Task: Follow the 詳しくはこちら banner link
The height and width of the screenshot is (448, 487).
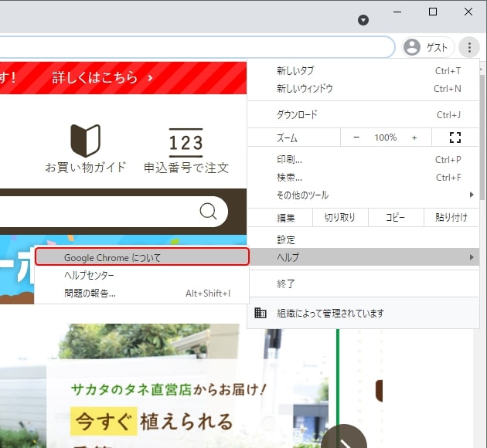Action: pyautogui.click(x=102, y=78)
